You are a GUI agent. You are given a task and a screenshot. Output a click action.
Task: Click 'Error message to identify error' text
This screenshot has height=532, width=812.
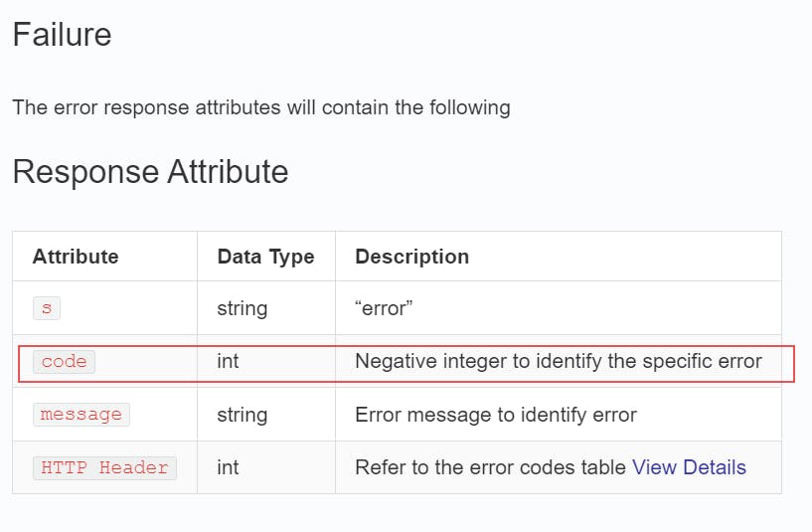pyautogui.click(x=495, y=415)
